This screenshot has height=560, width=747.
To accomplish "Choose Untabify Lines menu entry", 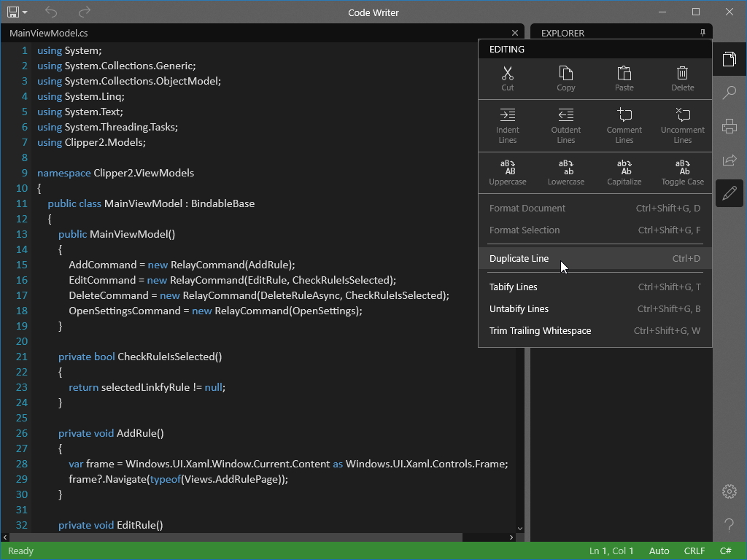I will pos(595,308).
